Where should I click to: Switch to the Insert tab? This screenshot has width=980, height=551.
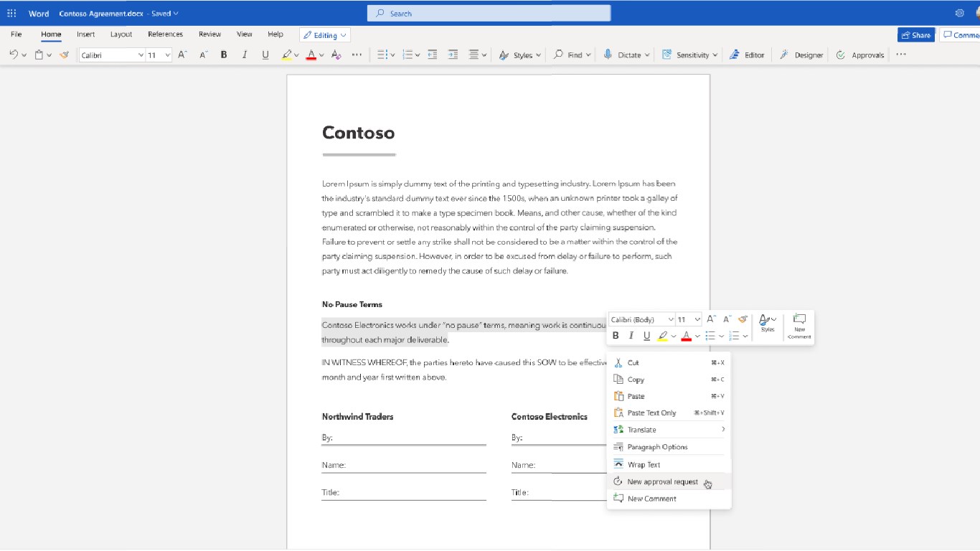pyautogui.click(x=86, y=34)
